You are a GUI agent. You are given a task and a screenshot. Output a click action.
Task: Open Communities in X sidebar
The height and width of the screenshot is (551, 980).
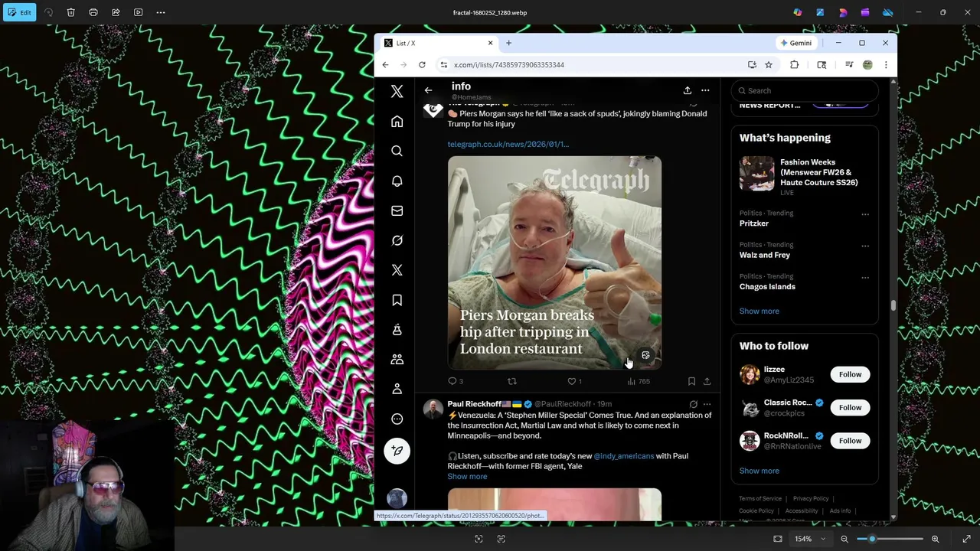(x=397, y=359)
